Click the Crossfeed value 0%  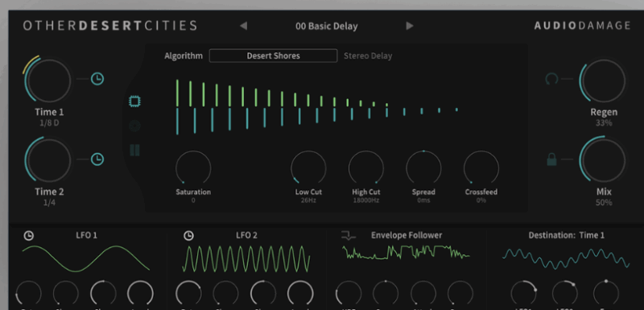(x=481, y=200)
